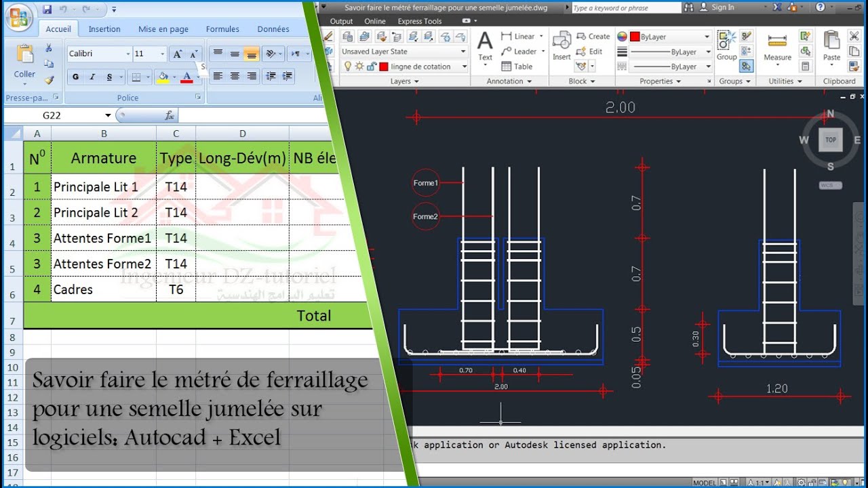The height and width of the screenshot is (488, 868).
Task: Click the Excel Copy icon under Cut
Action: [49, 64]
